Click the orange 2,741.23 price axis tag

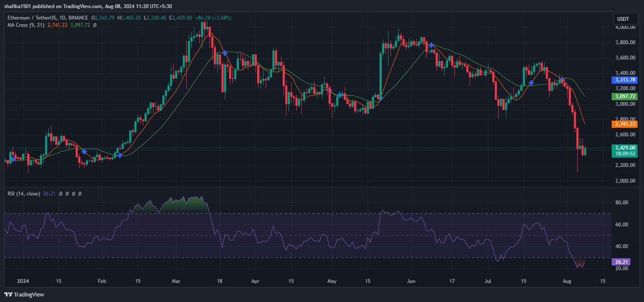coord(625,124)
